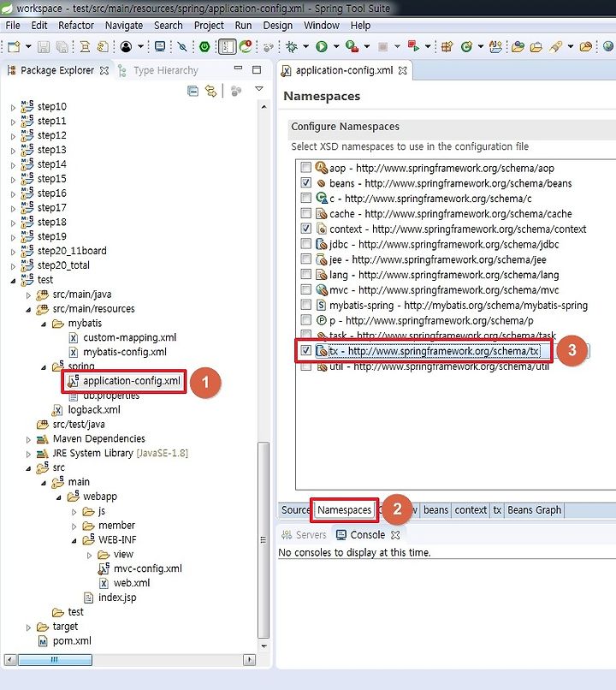Expand the step10 project

coord(13,107)
